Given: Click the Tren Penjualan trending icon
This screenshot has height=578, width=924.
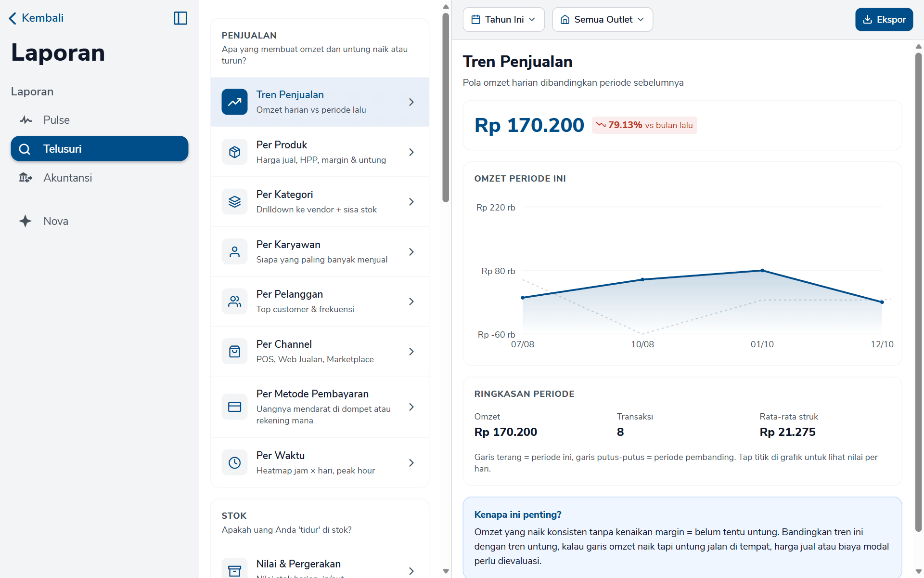Looking at the screenshot, I should [234, 102].
